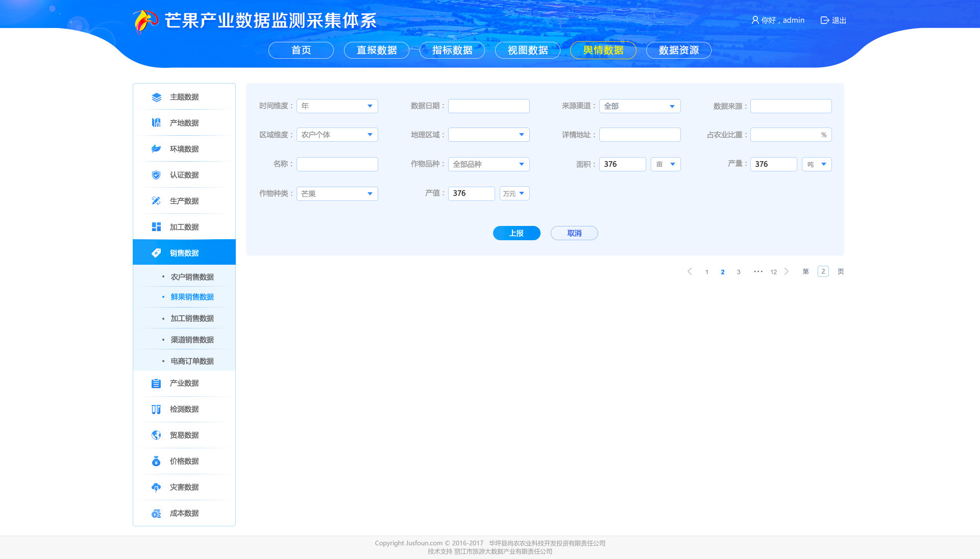
Task: Open the 数据资源 navigation tab
Action: pyautogui.click(x=678, y=50)
